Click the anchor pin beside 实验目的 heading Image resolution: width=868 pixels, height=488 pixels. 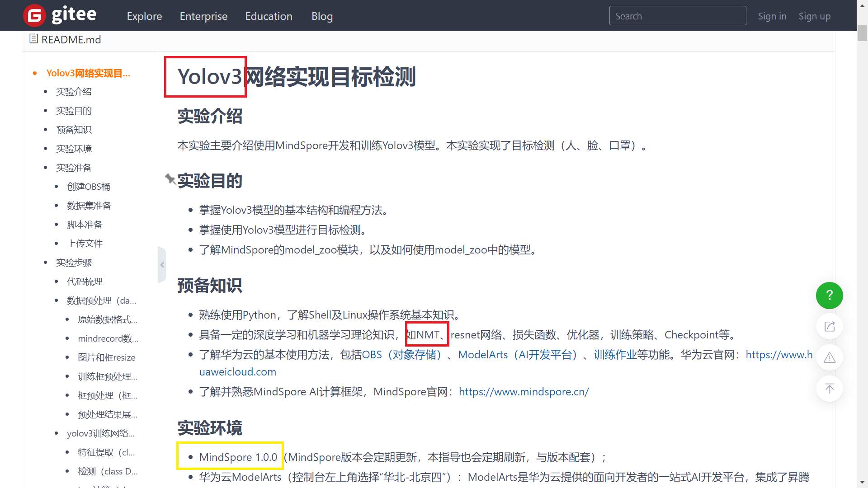pos(170,179)
